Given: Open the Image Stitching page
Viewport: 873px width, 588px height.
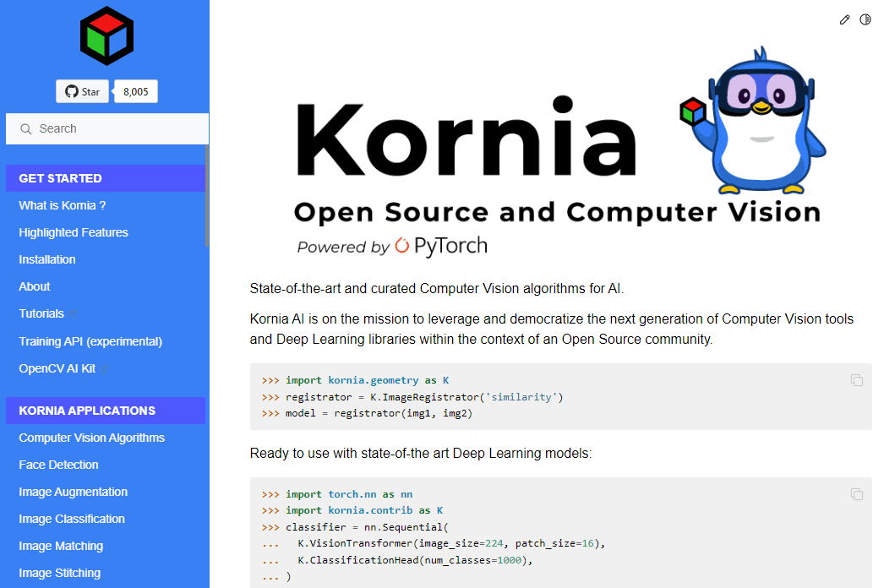Looking at the screenshot, I should pos(61,573).
